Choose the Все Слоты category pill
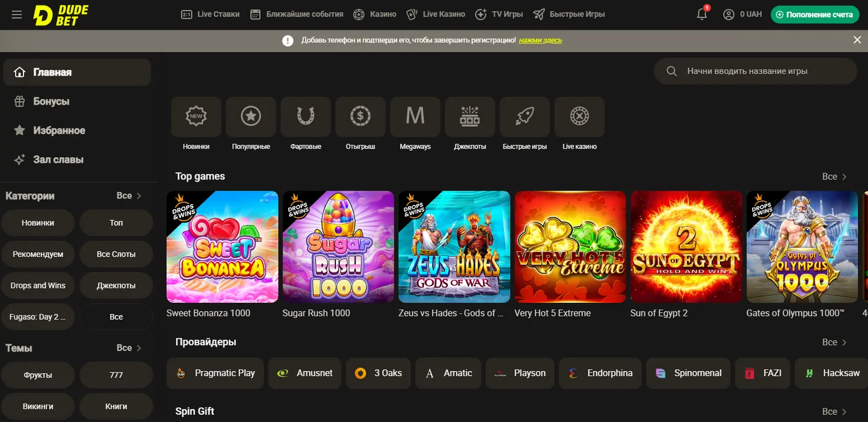This screenshot has height=422, width=868. [x=117, y=254]
